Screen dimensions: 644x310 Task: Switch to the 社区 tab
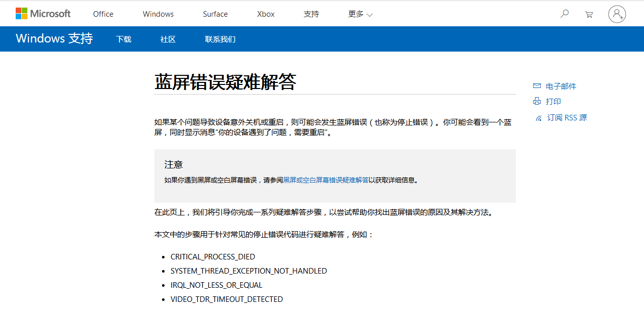point(168,38)
